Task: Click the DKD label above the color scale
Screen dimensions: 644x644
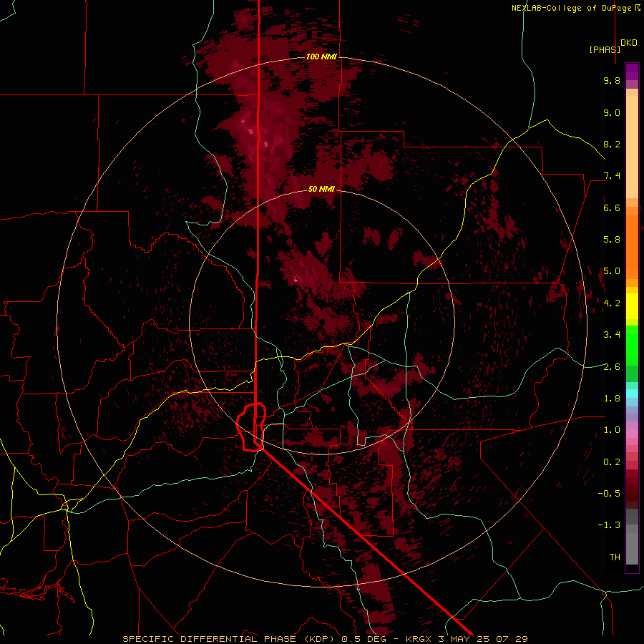Action: click(x=628, y=43)
